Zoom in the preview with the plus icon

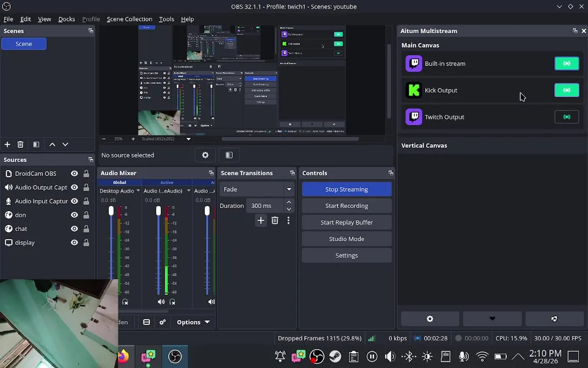point(133,139)
